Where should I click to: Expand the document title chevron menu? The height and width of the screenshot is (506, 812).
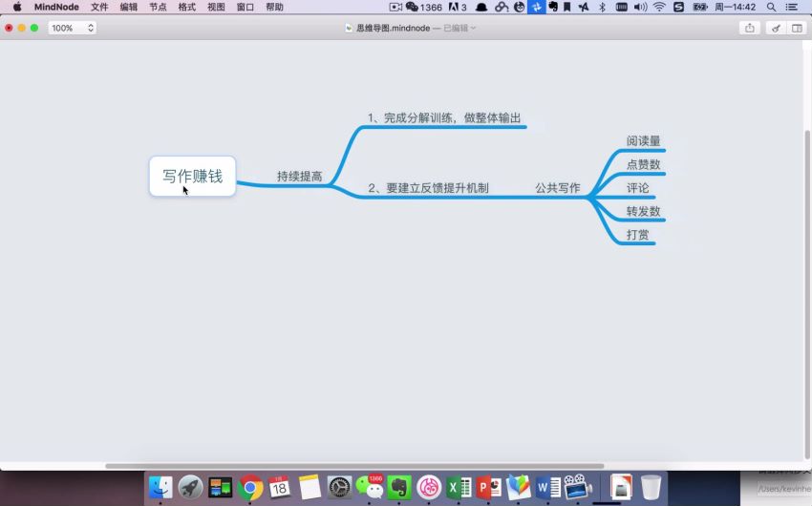click(473, 28)
